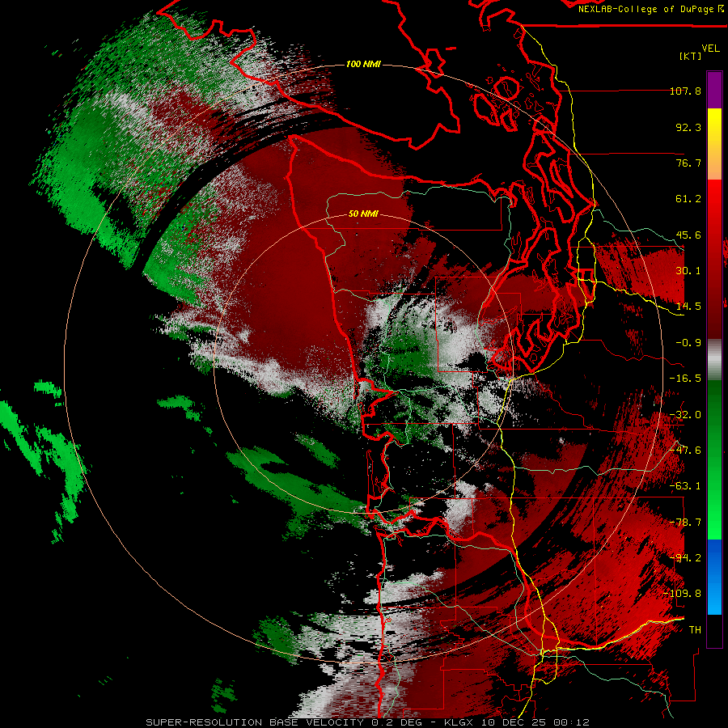Click the [KT] units label

[691, 56]
